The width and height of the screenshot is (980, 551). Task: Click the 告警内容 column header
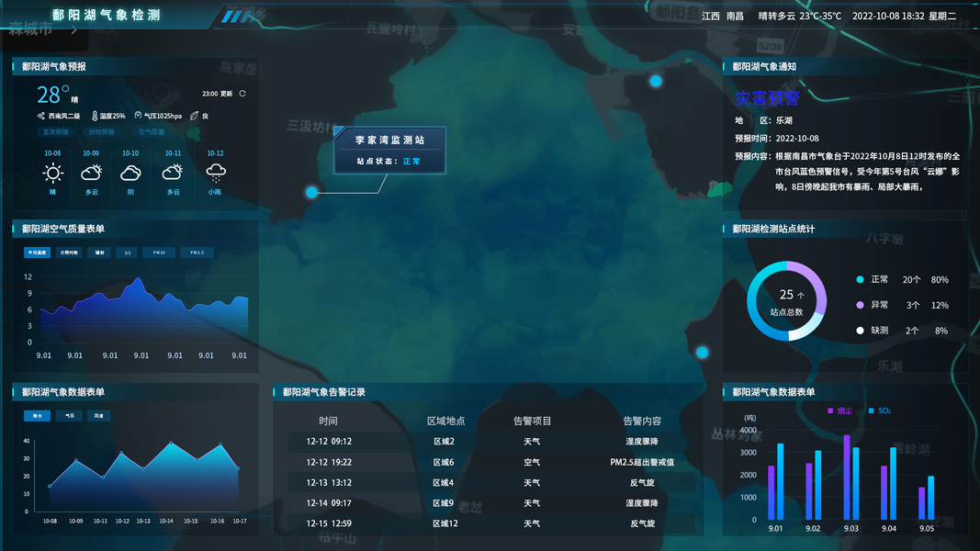pos(642,422)
